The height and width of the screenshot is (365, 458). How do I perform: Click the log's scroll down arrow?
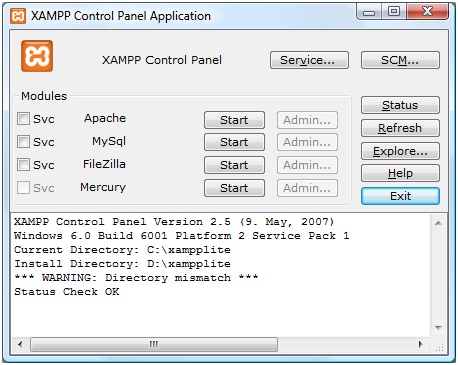click(x=438, y=328)
